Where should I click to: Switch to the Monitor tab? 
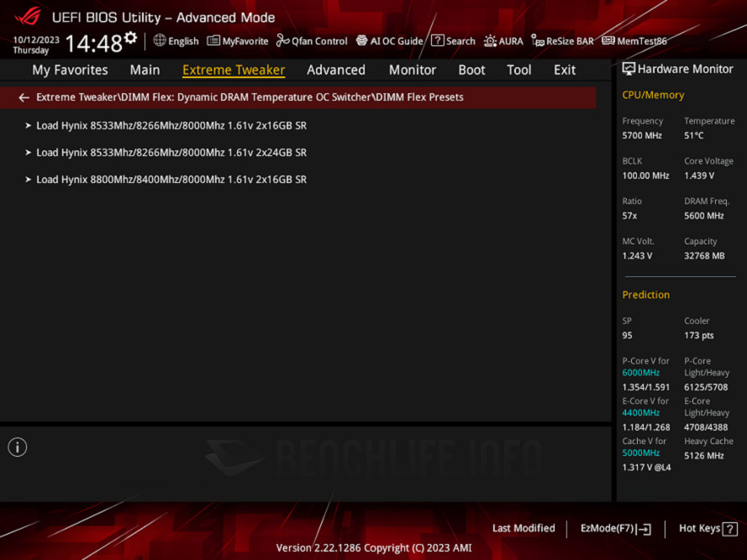(x=412, y=70)
